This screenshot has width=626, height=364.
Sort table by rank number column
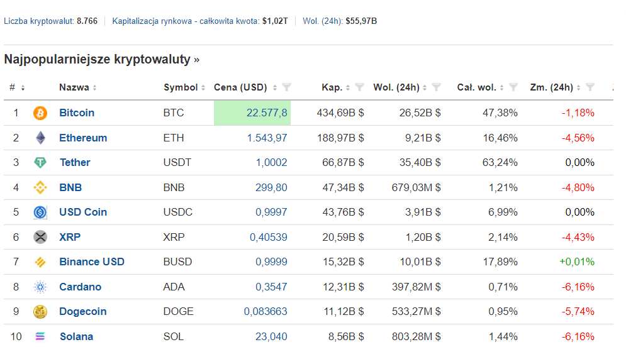(23, 88)
